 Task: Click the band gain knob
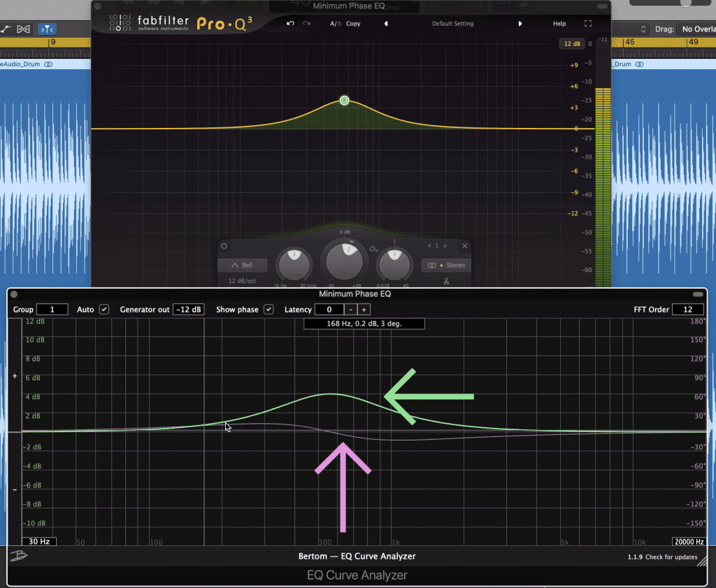[x=344, y=262]
